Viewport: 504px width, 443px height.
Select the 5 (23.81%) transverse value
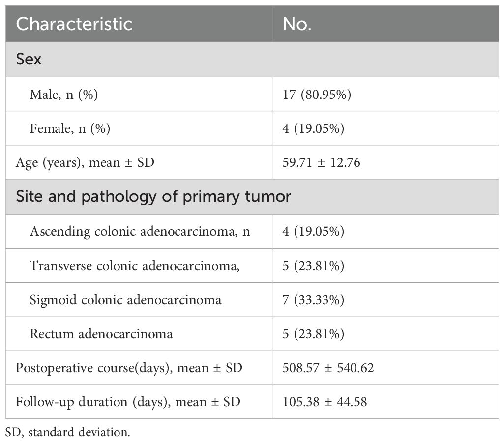(313, 266)
